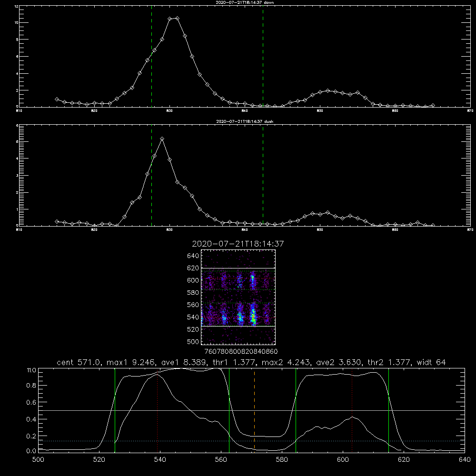The width and height of the screenshot is (476, 476).
Task: Click the "540" label on bottom plot x-axis
Action: point(160,460)
